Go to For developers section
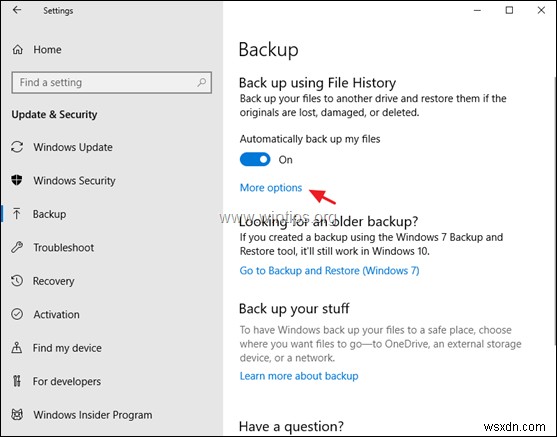Image resolution: width=557 pixels, height=437 pixels. (x=67, y=381)
